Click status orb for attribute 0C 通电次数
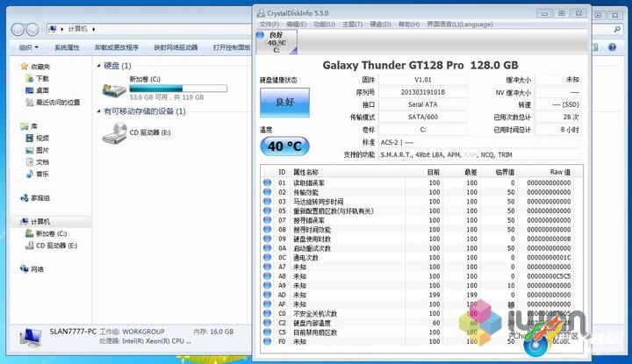 point(267,257)
